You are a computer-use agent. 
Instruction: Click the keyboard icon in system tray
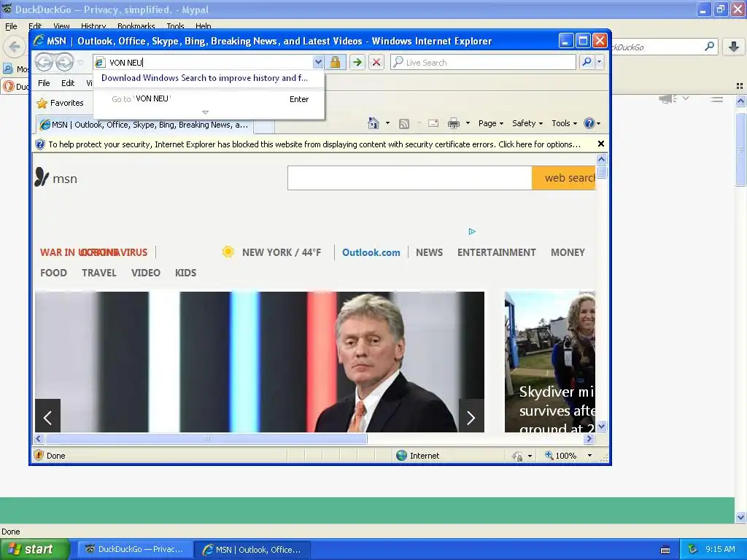pos(665,550)
